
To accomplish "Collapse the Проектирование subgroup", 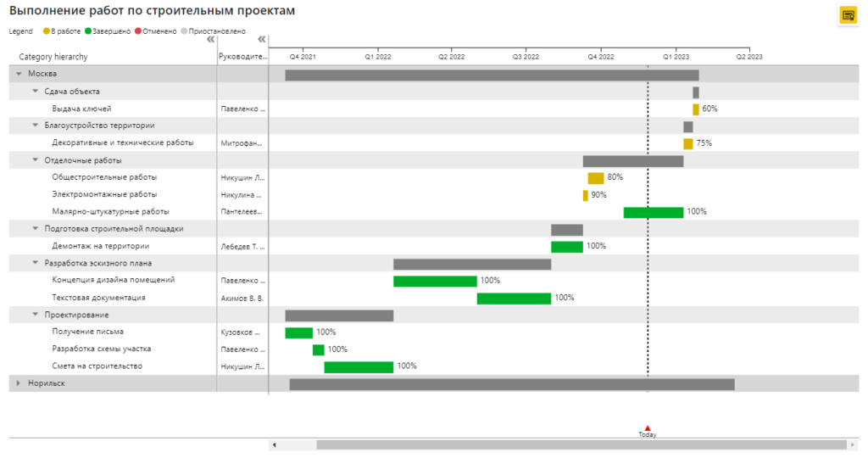I will click(35, 315).
